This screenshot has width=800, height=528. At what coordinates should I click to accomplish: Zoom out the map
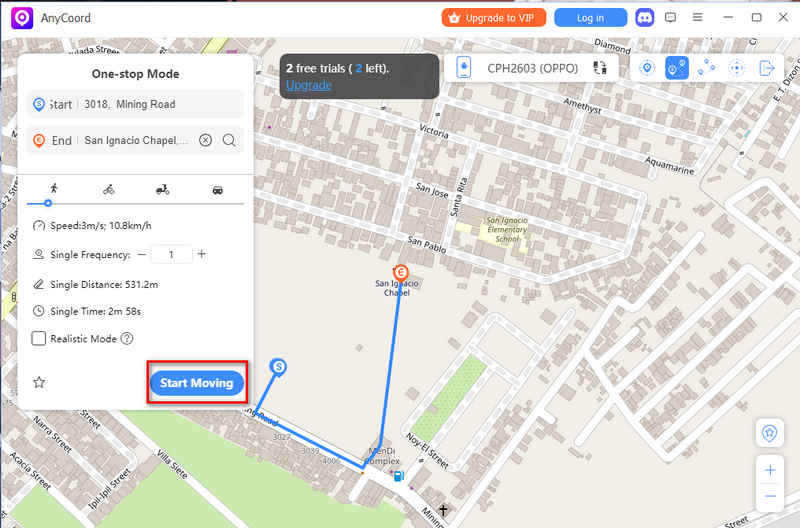coord(770,496)
